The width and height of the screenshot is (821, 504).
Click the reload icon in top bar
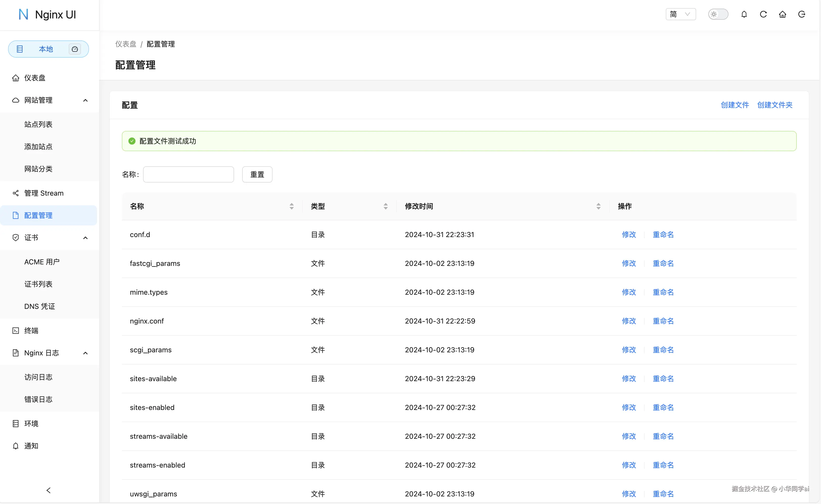763,14
